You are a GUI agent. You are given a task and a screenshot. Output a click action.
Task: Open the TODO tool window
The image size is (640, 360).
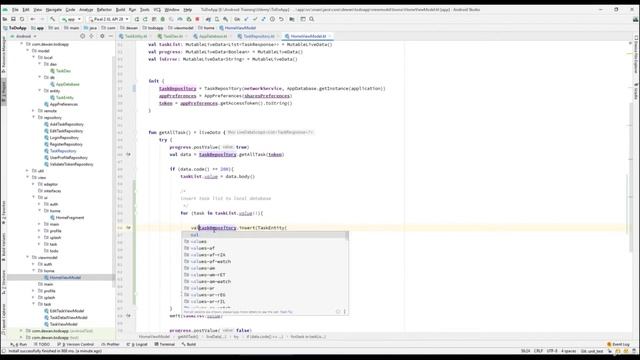point(42,344)
